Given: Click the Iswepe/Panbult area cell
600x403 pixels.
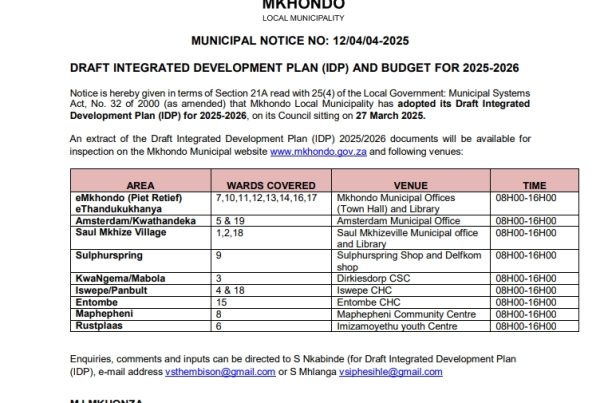Looking at the screenshot, I should click(140, 290).
